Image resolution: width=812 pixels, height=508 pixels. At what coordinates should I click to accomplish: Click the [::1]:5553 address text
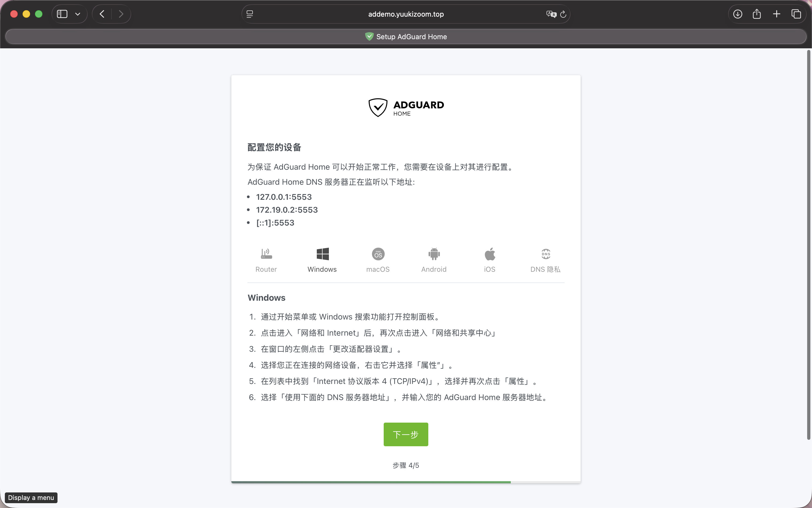[275, 223]
